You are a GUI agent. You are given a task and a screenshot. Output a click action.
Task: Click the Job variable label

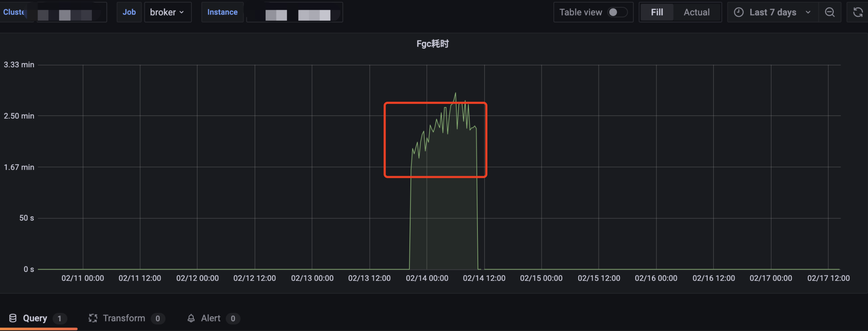point(129,12)
